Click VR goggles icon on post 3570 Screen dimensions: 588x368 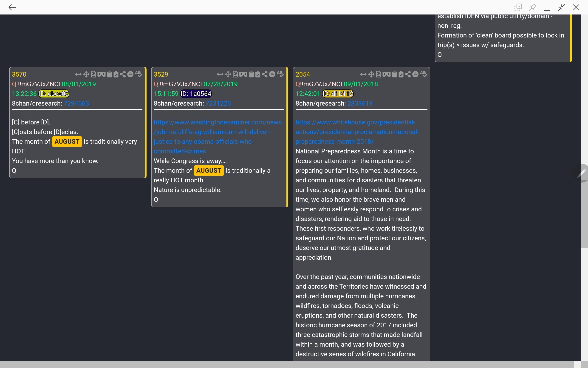pyautogui.click(x=102, y=74)
